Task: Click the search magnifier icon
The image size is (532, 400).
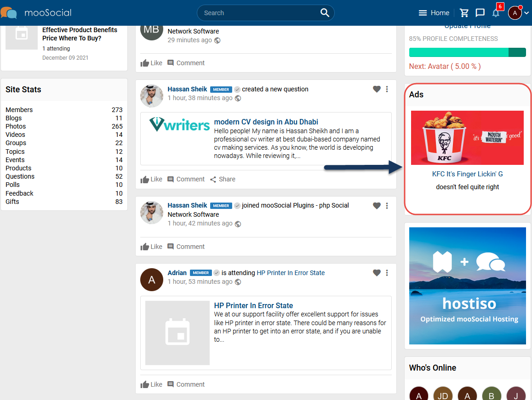Action: click(x=325, y=13)
